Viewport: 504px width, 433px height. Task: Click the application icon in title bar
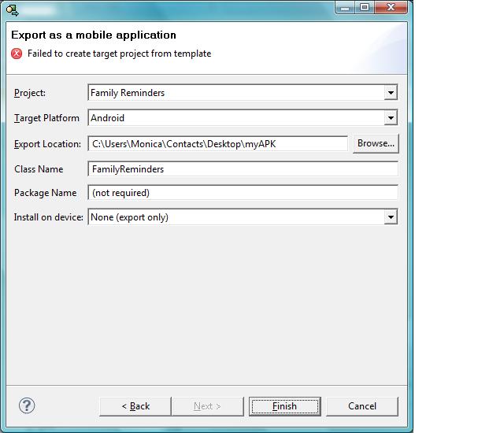tap(13, 9)
